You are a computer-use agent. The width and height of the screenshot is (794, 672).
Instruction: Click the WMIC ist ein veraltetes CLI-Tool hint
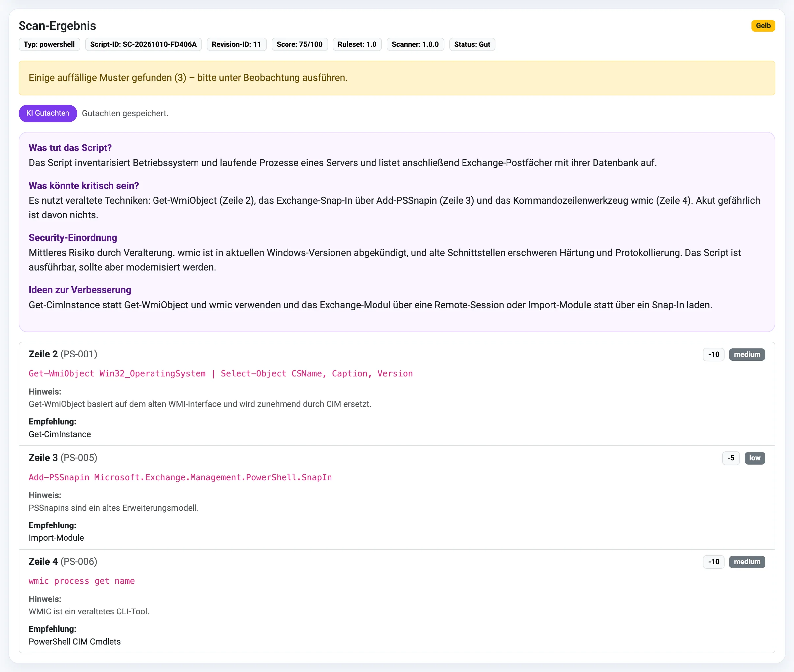pos(89,611)
